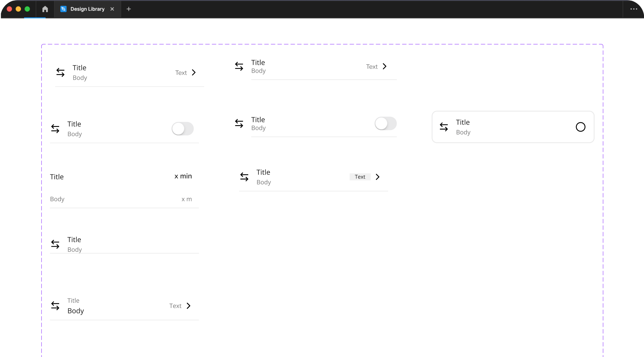
Task: Open a new tab with the plus icon
Action: pos(129,9)
